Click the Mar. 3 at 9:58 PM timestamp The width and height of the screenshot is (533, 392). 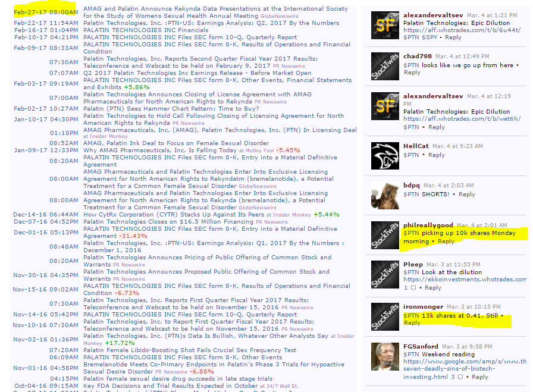click(x=467, y=347)
